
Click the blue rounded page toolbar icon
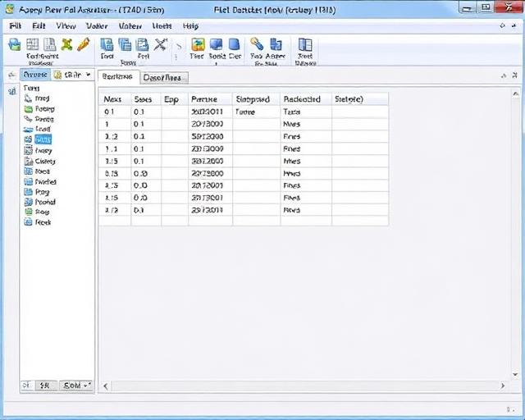[x=234, y=44]
